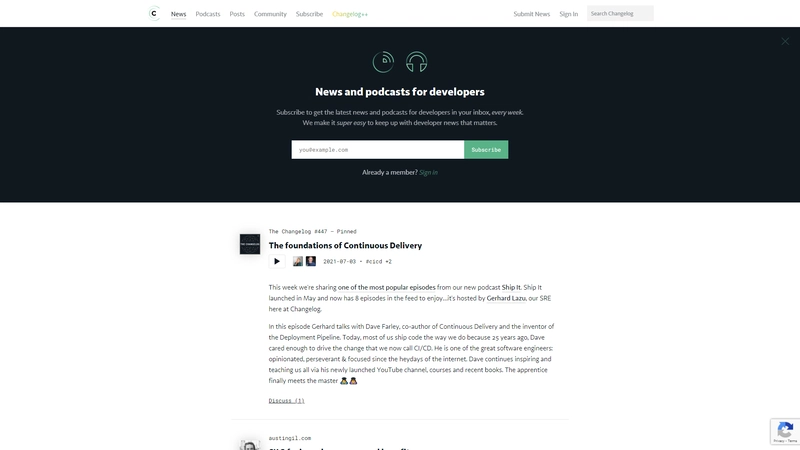
Task: Click the Search Changelog box
Action: (620, 14)
